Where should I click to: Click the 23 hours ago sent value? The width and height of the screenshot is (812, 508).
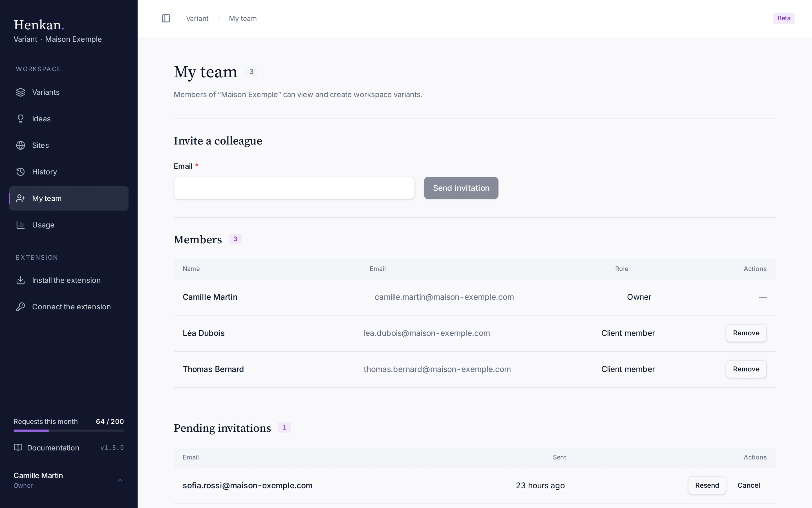(540, 485)
